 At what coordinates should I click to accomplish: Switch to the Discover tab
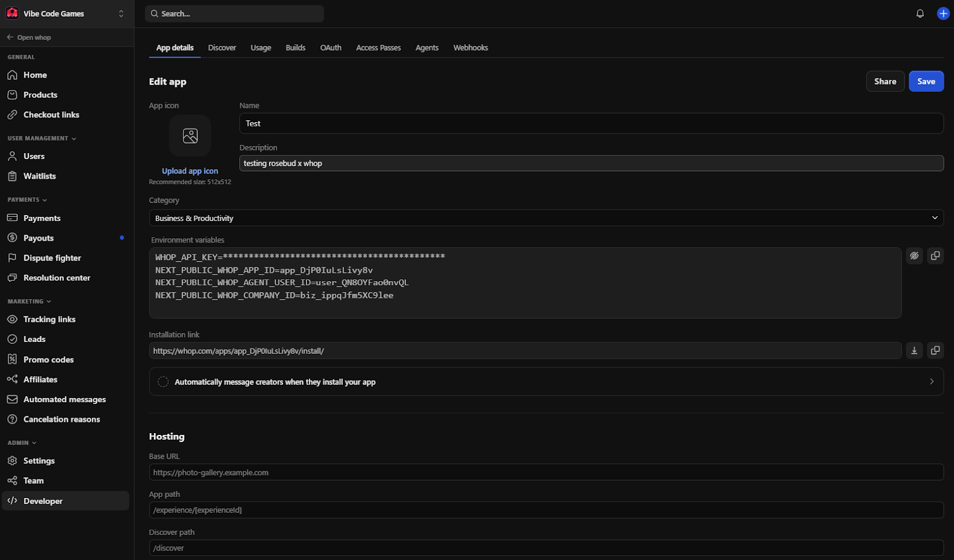[x=222, y=48]
